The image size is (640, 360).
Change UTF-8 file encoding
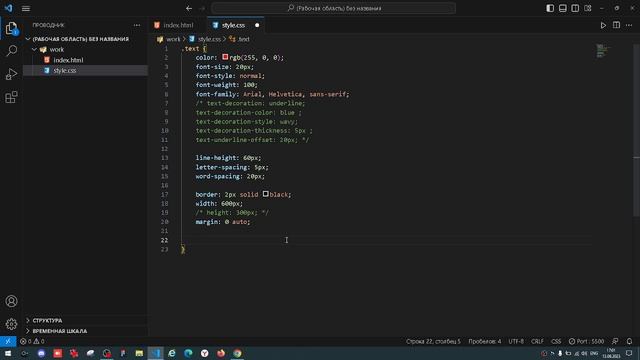point(516,341)
